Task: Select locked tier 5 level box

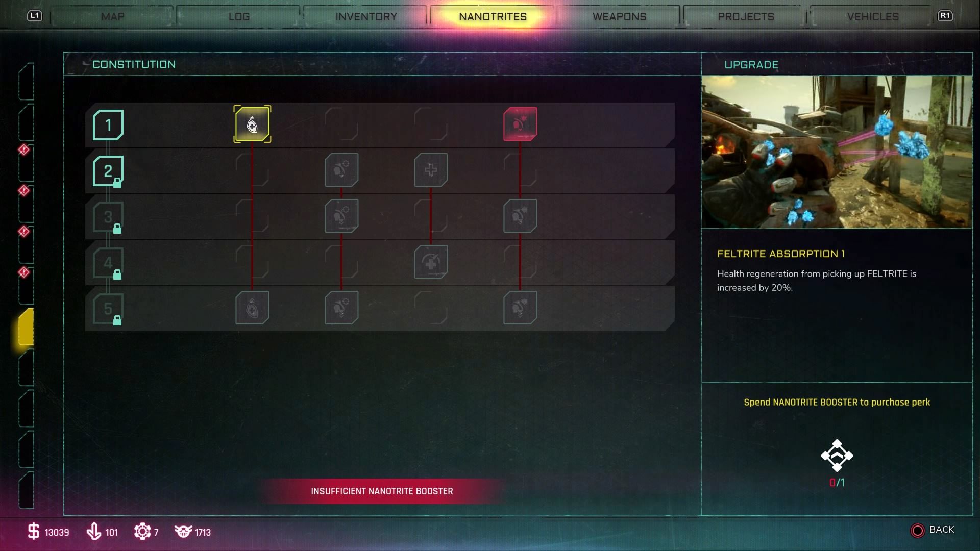Action: coord(108,309)
